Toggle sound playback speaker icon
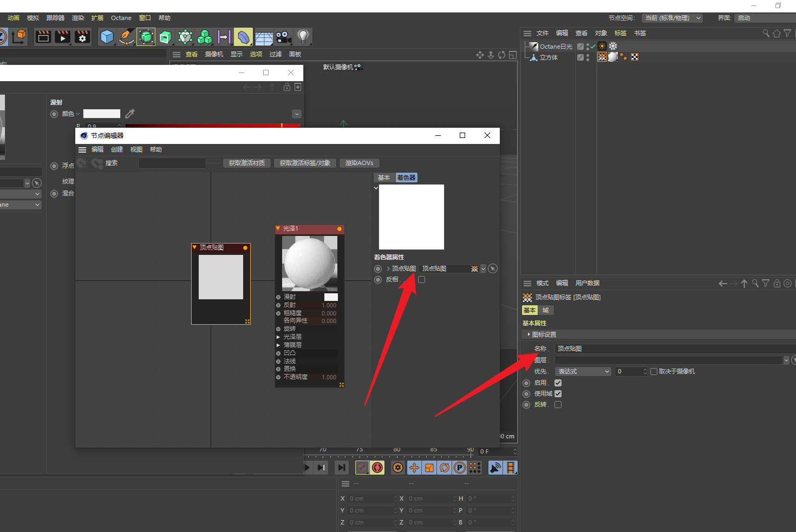 [x=495, y=468]
